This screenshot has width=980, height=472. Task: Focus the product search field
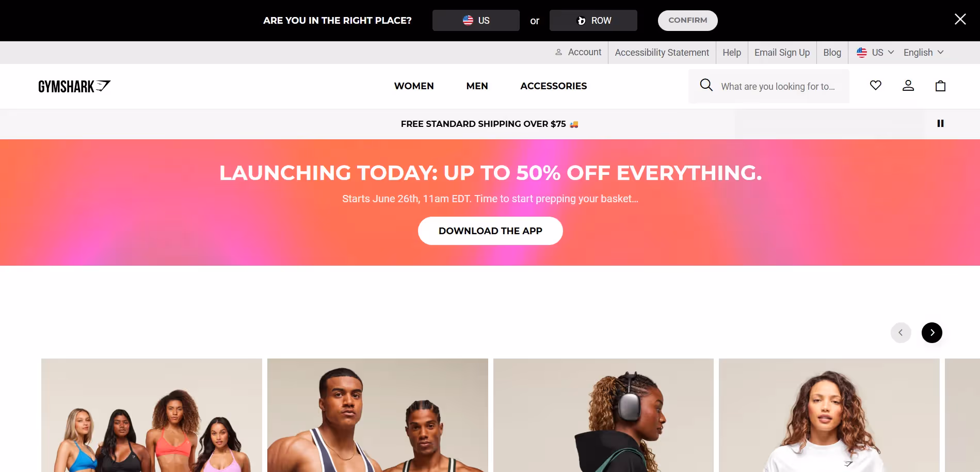coord(777,87)
